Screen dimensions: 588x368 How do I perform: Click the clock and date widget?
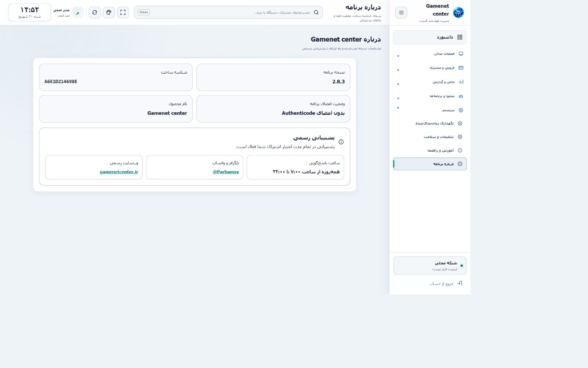[x=29, y=13]
